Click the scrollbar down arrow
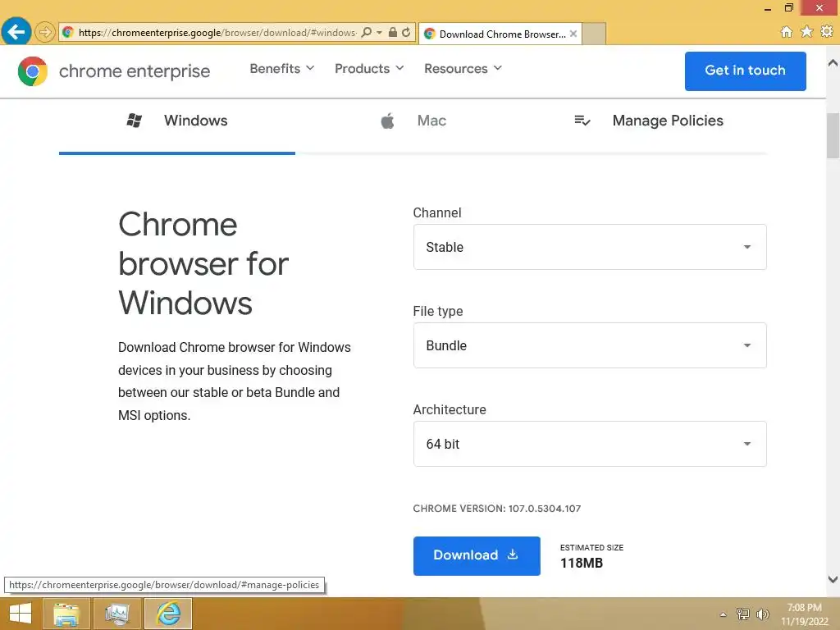 [x=833, y=579]
